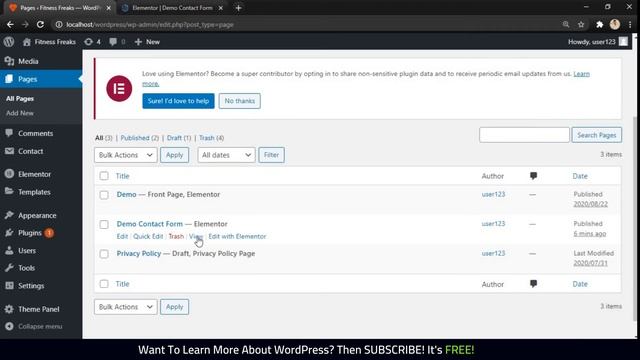Go back in the browser
The width and height of the screenshot is (640, 360).
click(10, 24)
